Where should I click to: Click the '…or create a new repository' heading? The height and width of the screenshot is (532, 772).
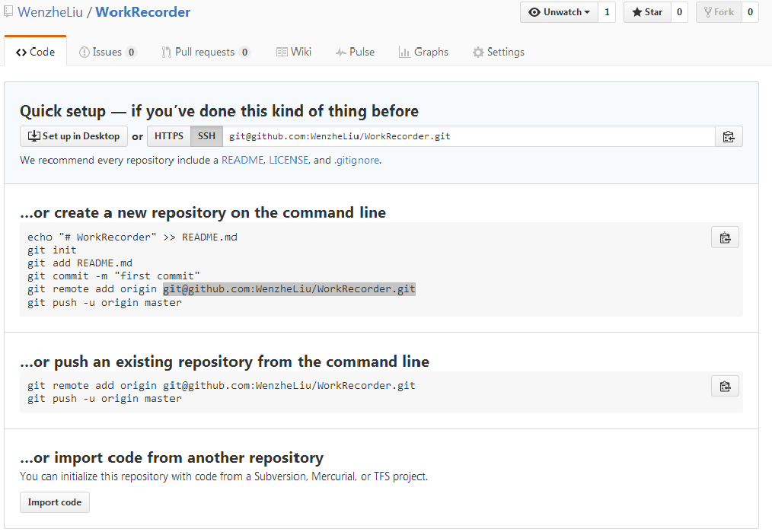coord(203,212)
